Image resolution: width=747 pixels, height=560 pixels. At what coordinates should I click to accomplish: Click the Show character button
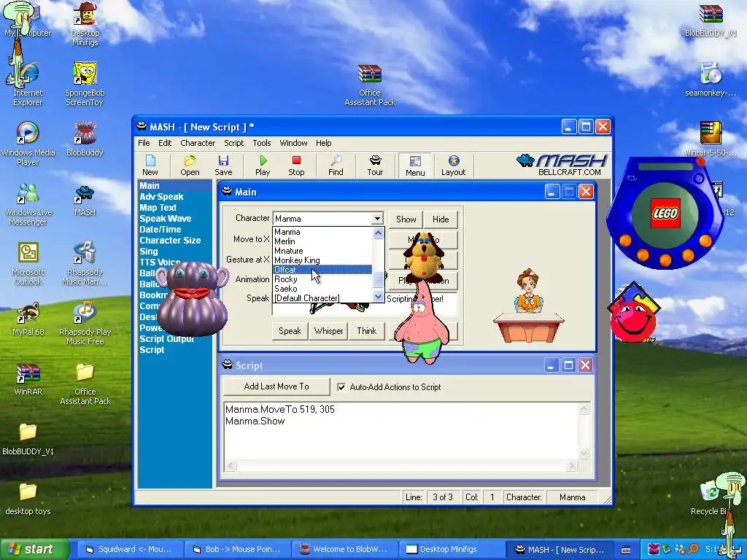pos(406,219)
